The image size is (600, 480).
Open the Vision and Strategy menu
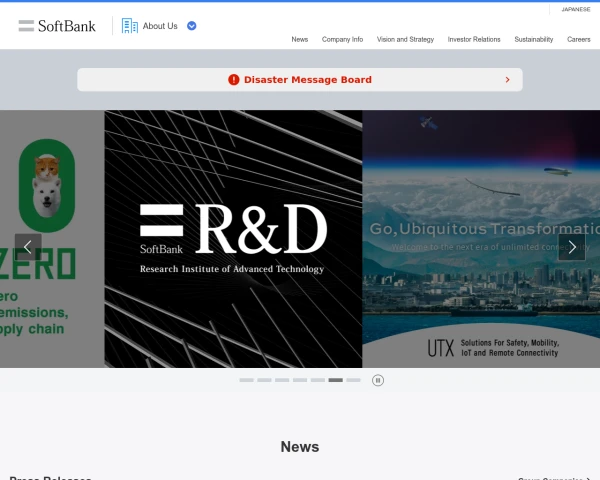(405, 39)
